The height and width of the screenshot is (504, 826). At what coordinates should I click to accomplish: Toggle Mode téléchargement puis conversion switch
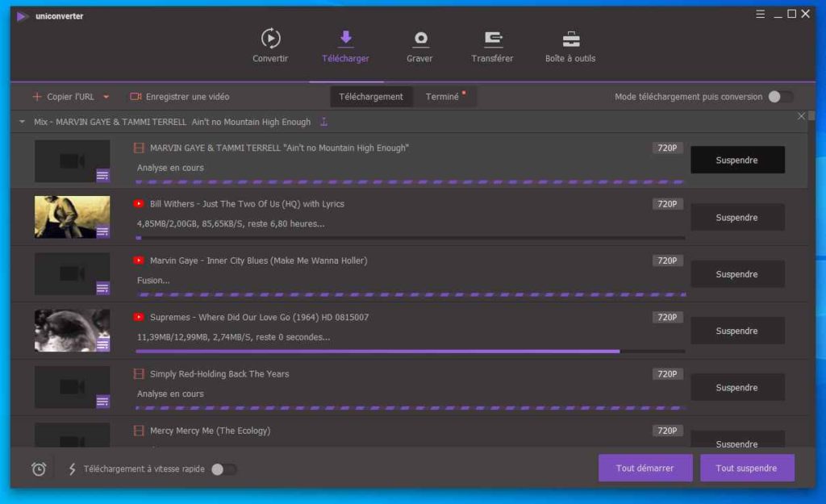(780, 97)
